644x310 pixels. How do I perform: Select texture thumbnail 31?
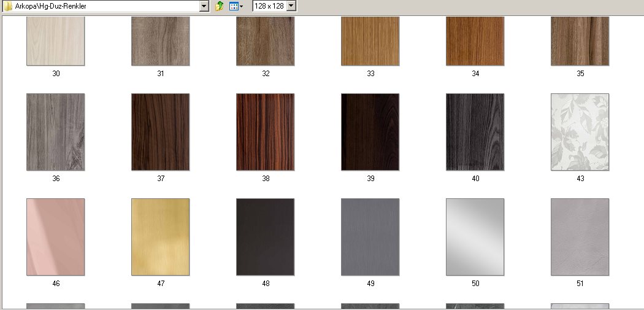(161, 41)
